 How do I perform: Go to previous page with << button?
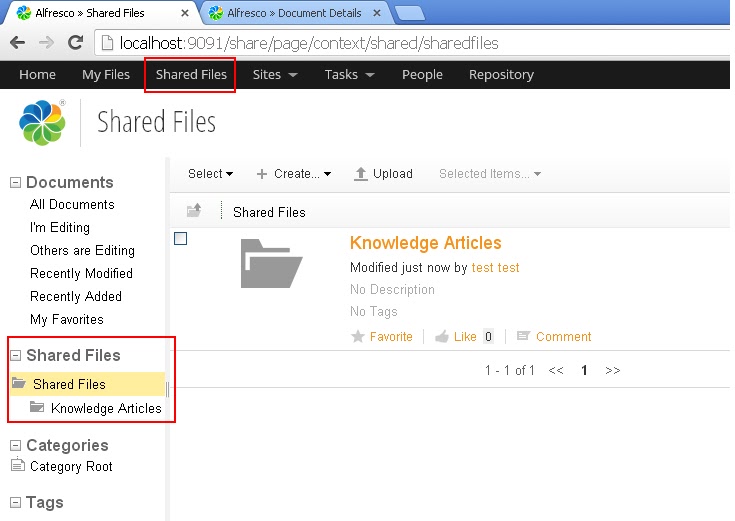556,370
